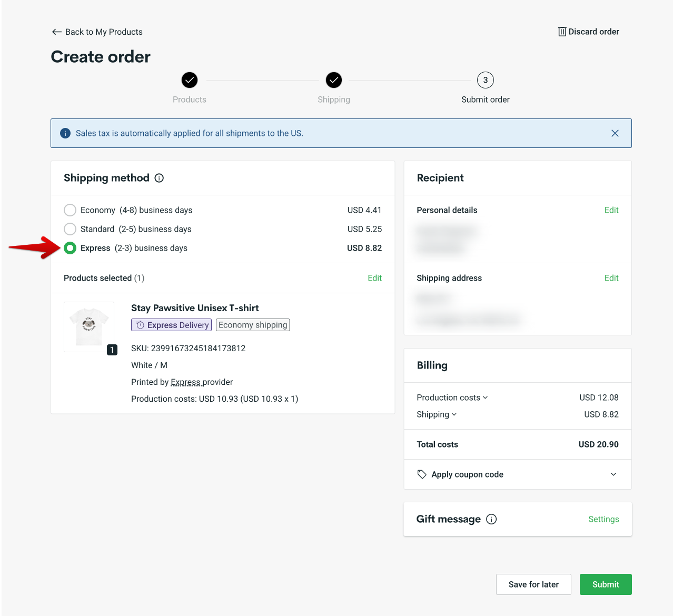This screenshot has width=673, height=616.
Task: Expand the Production costs breakdown
Action: point(486,398)
